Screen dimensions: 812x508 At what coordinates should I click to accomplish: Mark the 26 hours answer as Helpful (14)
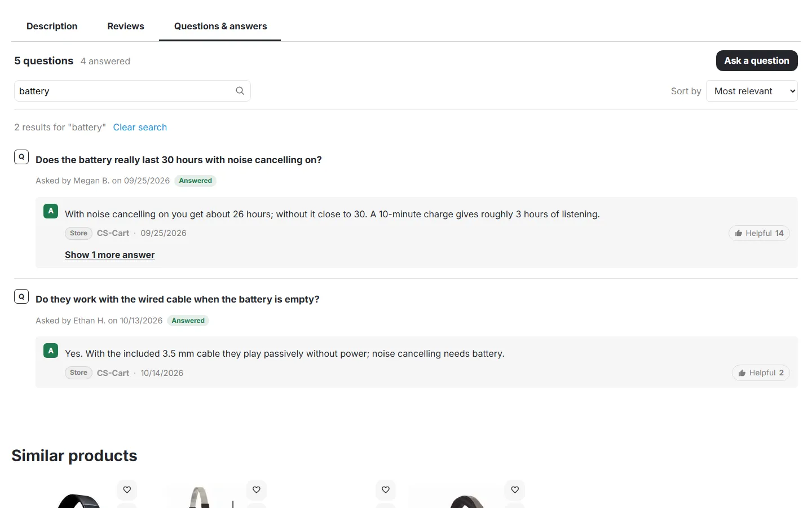tap(759, 233)
